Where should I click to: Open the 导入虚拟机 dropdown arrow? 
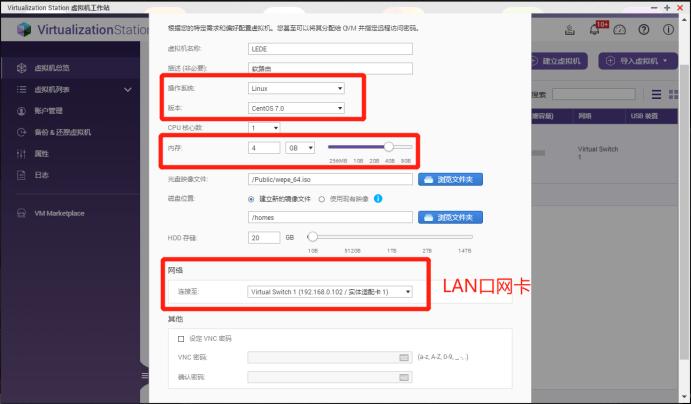tap(665, 61)
